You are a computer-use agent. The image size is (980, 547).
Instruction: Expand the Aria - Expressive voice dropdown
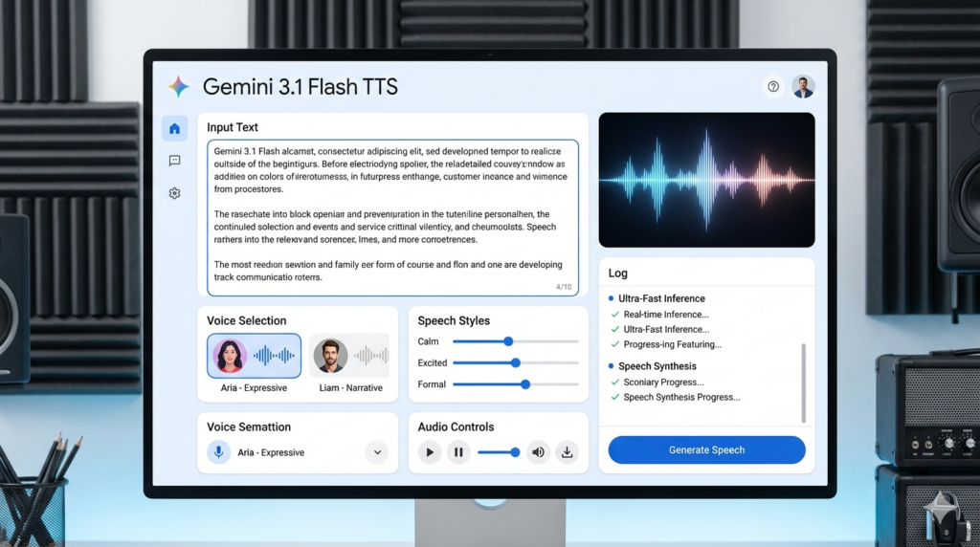coord(376,452)
